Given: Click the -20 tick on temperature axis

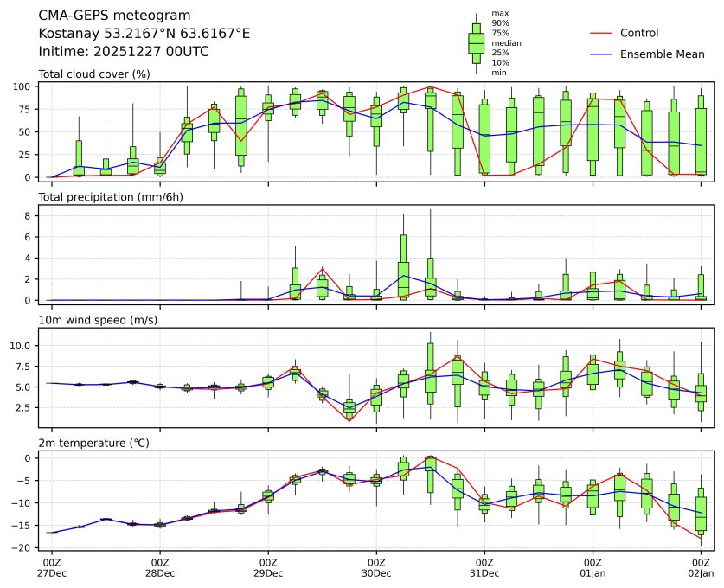Looking at the screenshot, I should click(x=23, y=547).
